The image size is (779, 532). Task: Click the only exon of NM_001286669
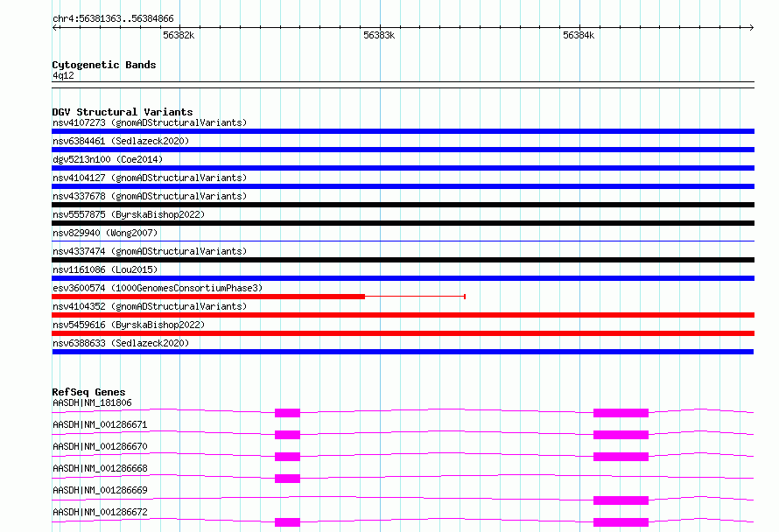coord(621,500)
